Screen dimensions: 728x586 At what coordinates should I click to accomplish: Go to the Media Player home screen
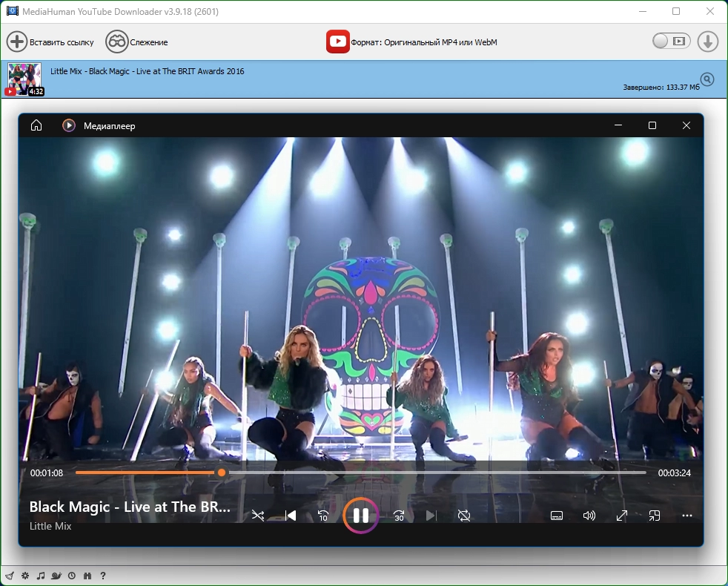click(36, 125)
